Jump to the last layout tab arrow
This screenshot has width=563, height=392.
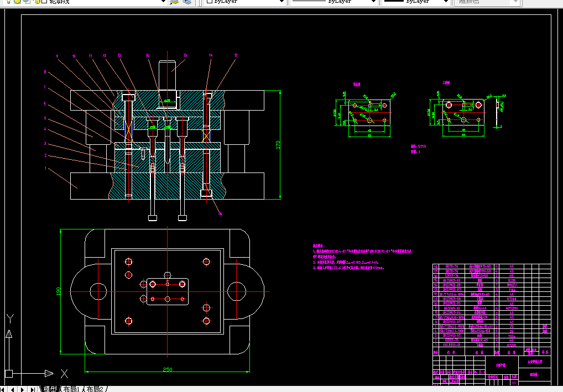[32, 389]
